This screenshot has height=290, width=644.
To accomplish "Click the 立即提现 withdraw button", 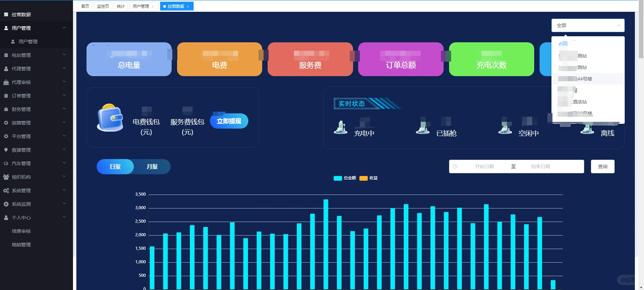I will (x=229, y=121).
